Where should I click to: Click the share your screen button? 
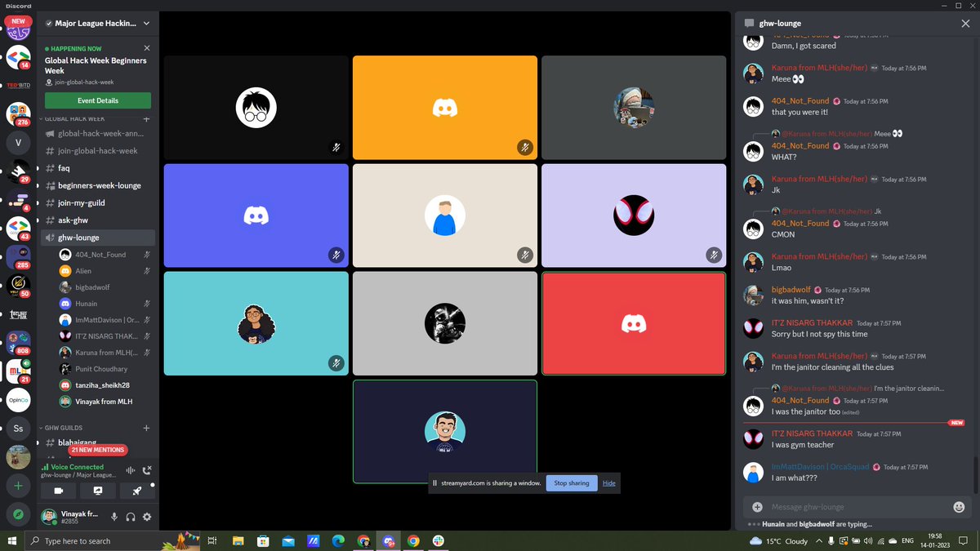click(98, 491)
